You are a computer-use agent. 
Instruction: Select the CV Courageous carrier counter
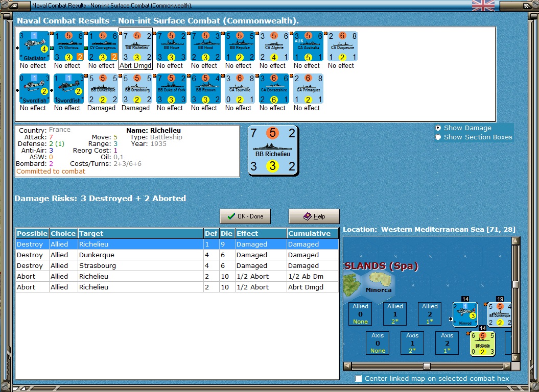[103, 46]
